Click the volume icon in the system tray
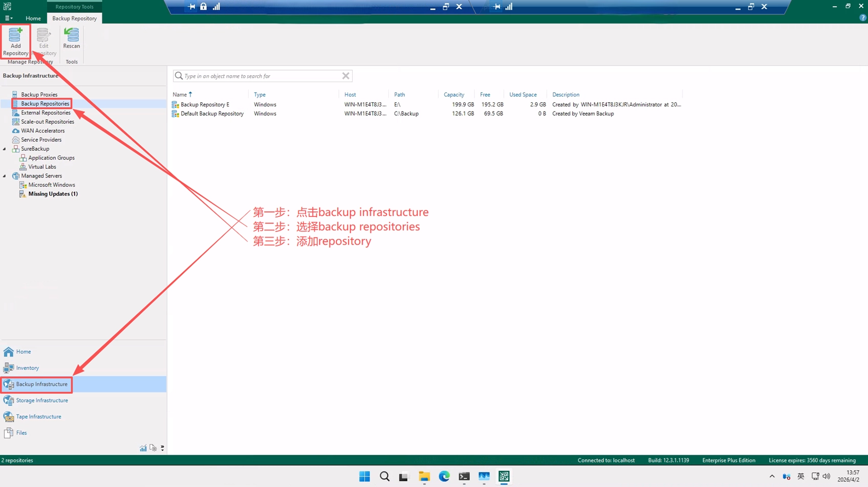Viewport: 868px width, 487px height. click(827, 477)
